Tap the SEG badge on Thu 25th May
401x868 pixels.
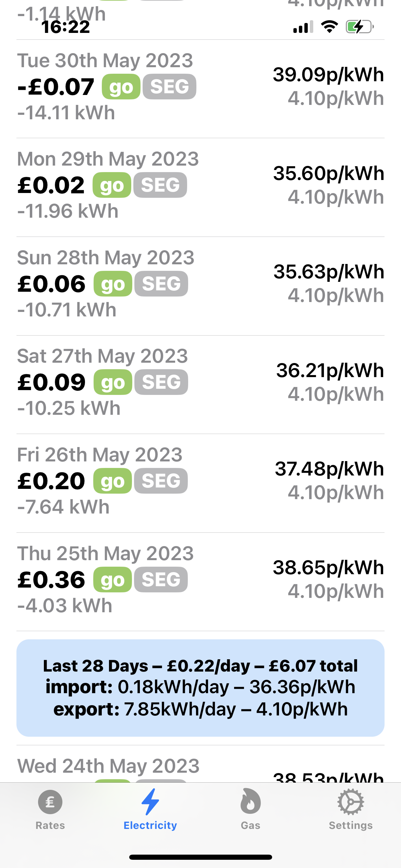click(161, 580)
